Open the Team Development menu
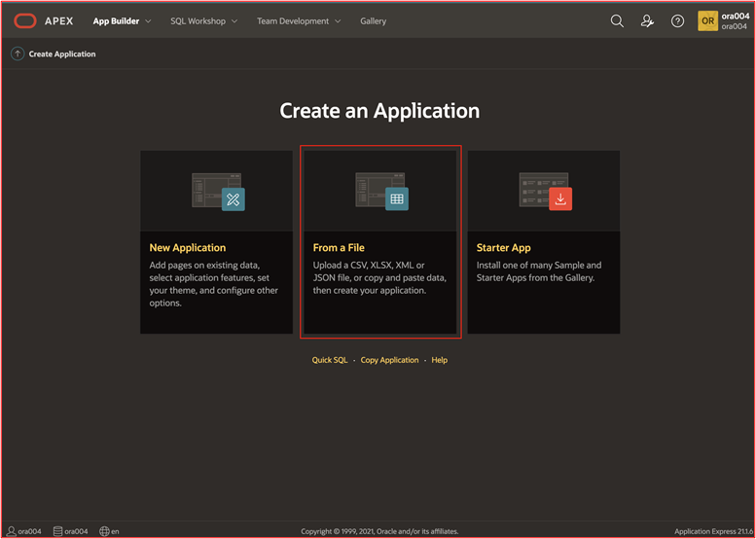Image resolution: width=756 pixels, height=539 pixels. 293,21
